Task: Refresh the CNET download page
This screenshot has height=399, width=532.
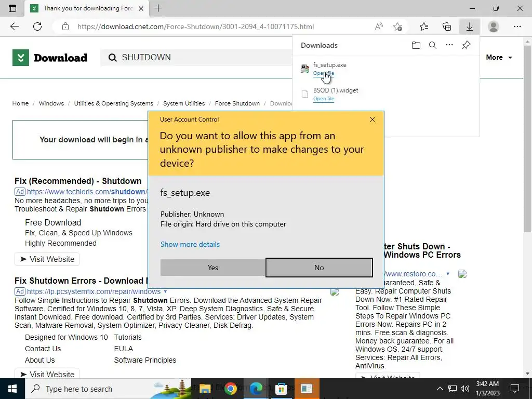Action: coord(37,26)
